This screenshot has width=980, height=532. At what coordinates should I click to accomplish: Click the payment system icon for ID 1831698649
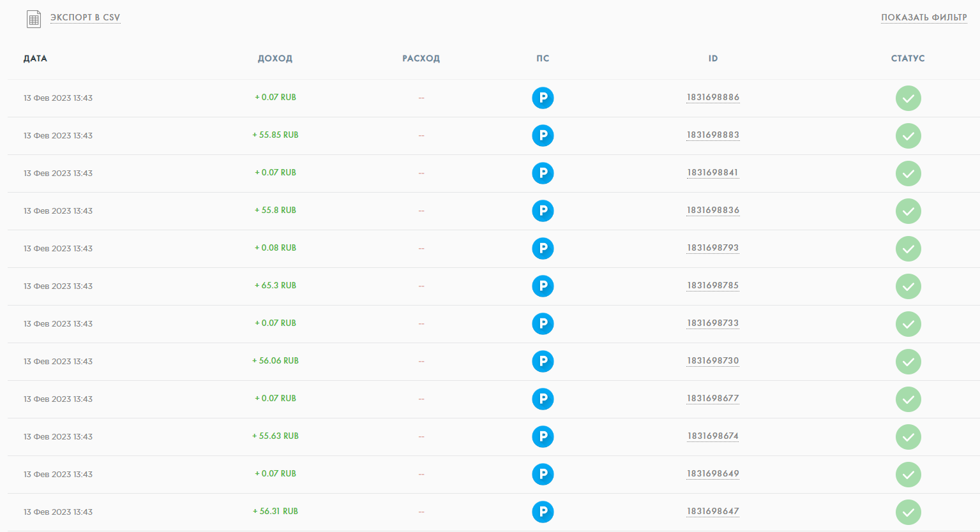[543, 475]
